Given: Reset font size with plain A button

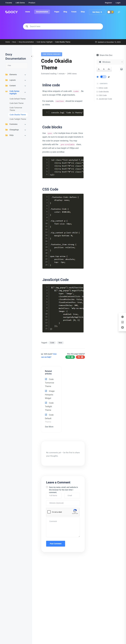Looking at the screenshot, I should point(104,69).
